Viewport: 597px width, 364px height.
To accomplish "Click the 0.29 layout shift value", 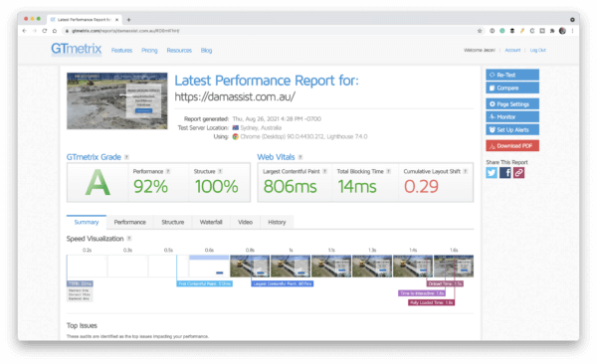I will 421,187.
